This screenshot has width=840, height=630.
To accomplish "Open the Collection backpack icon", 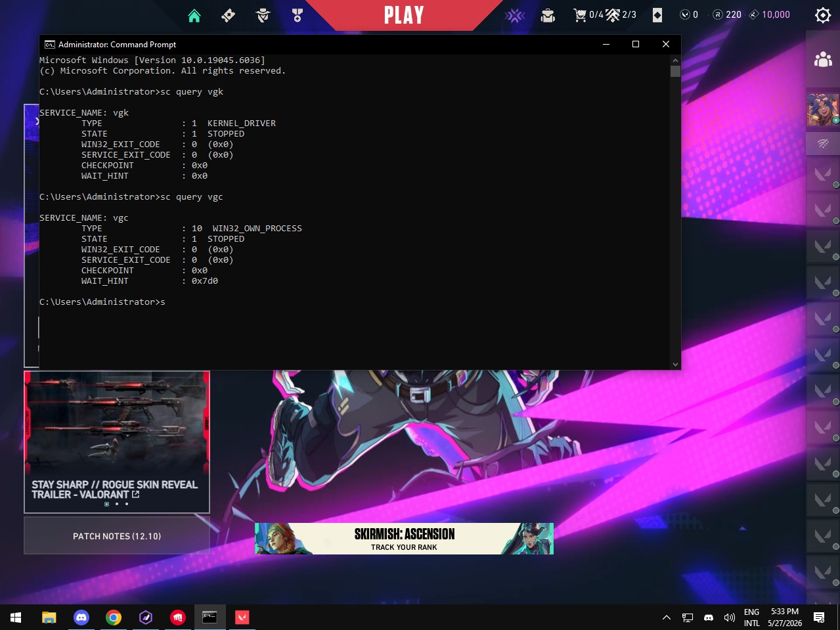I will point(548,15).
